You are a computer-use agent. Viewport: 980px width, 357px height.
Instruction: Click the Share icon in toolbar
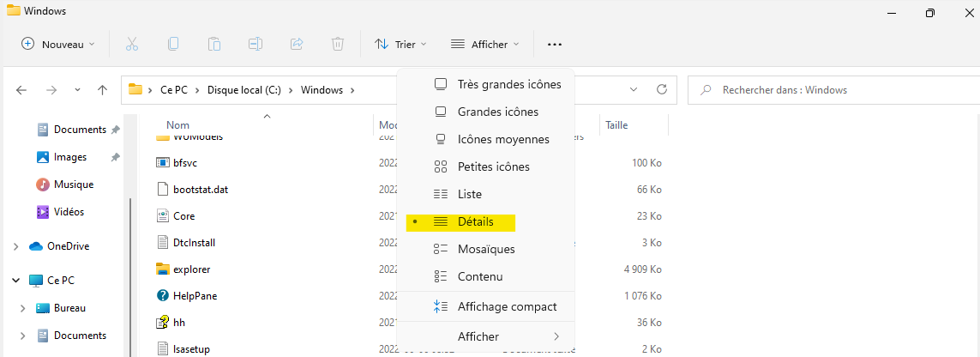(297, 44)
